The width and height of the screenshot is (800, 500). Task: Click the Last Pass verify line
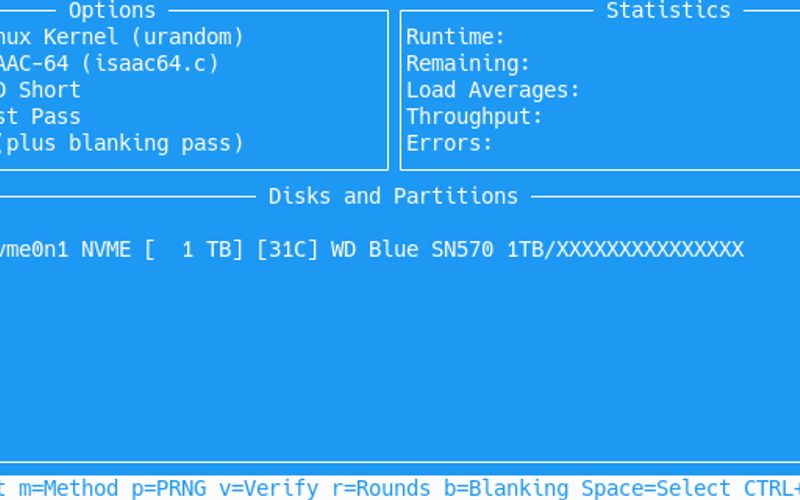40,116
